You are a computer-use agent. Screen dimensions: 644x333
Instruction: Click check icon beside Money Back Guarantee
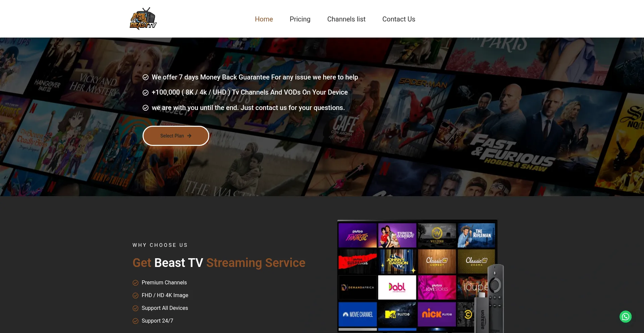146,77
